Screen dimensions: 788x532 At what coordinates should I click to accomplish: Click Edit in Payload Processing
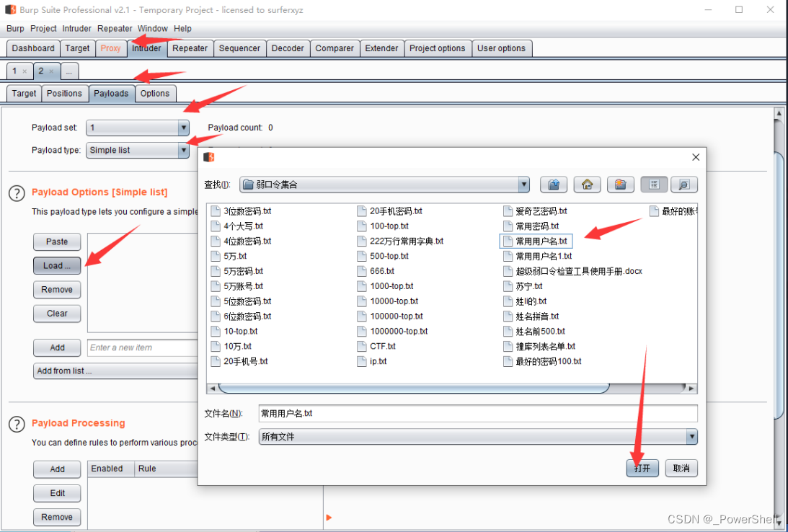pyautogui.click(x=57, y=493)
